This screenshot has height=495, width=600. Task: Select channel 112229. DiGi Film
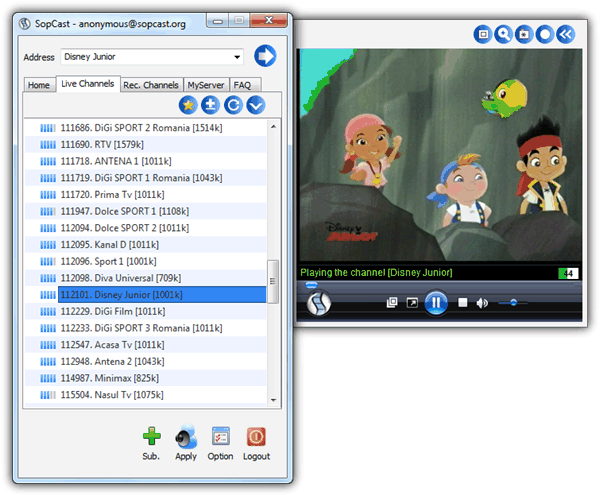coord(145,311)
